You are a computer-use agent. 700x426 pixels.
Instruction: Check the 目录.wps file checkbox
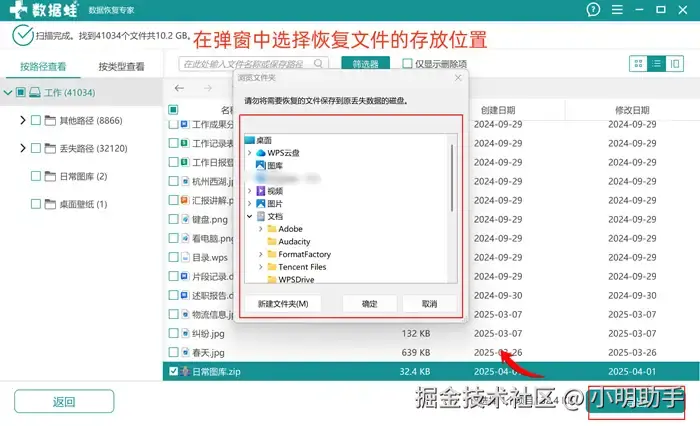click(173, 257)
